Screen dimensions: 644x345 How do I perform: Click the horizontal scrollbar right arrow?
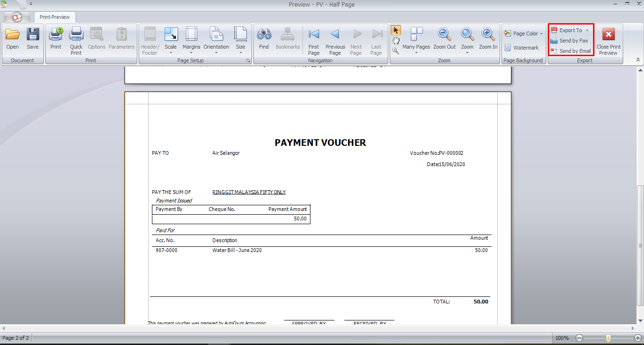click(x=633, y=328)
